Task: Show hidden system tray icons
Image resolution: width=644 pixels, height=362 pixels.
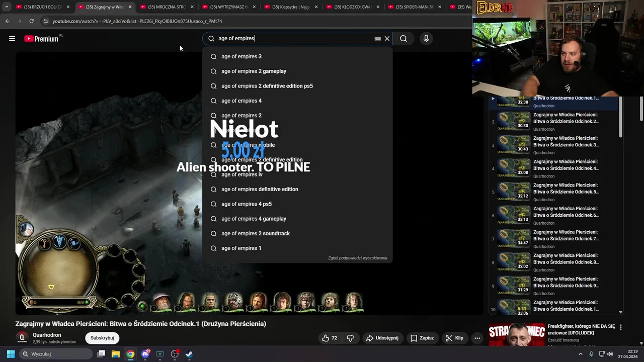Action: click(580, 354)
